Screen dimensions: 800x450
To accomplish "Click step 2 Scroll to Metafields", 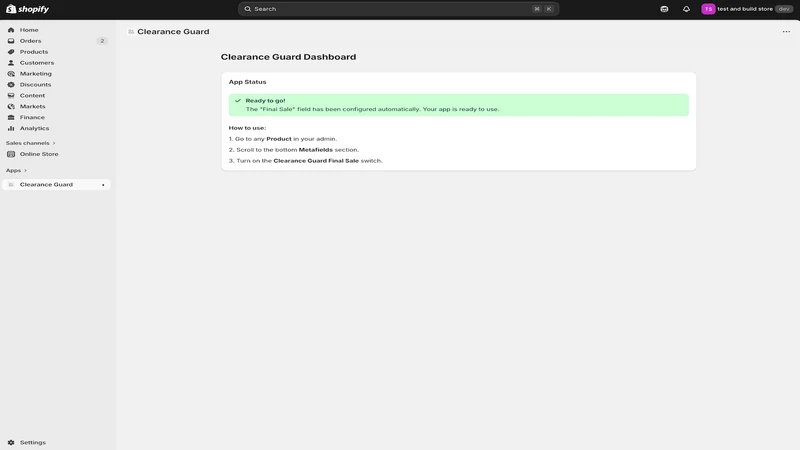I will (x=294, y=149).
